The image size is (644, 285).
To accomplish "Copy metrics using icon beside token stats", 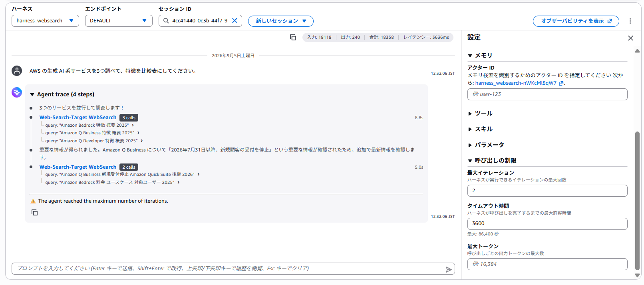I will [x=293, y=37].
